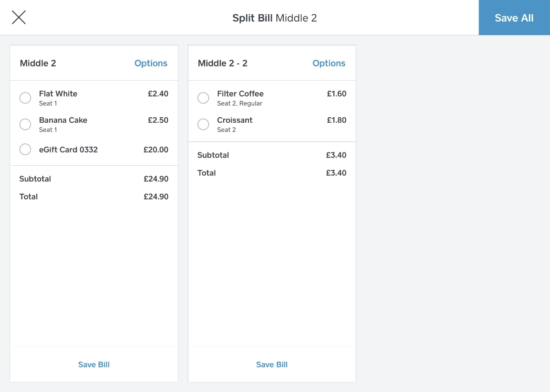Viewport: 550px width, 392px height.
Task: Click the Seat 2 note under Croissant
Action: pos(226,130)
